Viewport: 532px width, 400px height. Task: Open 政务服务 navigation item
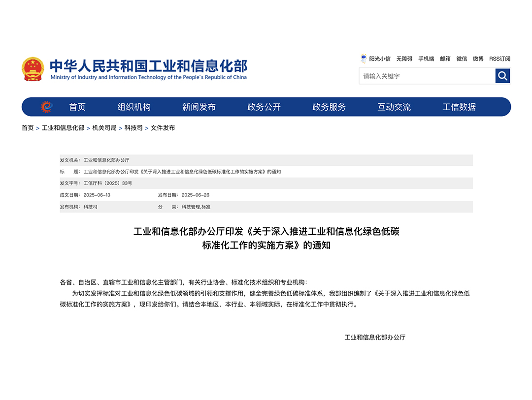click(x=329, y=107)
